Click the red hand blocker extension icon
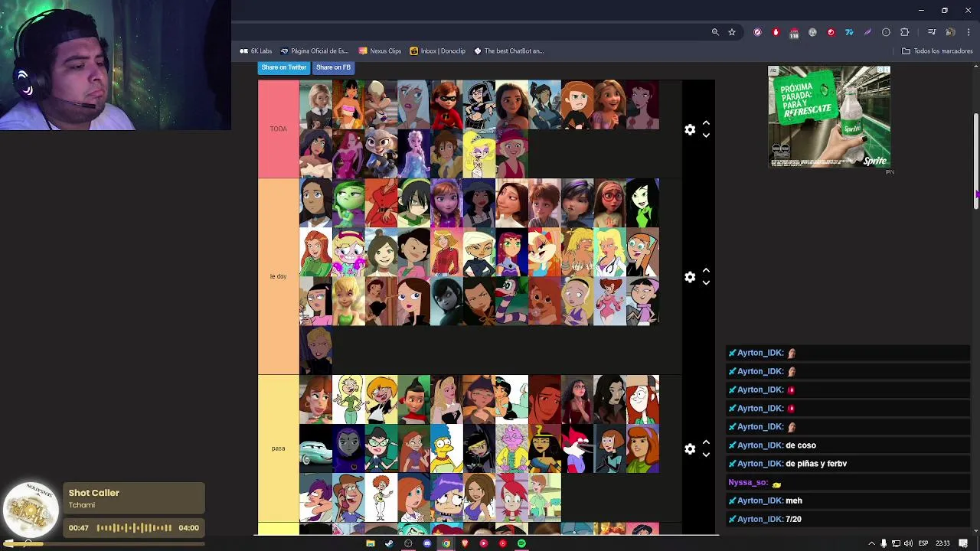 coord(776,32)
